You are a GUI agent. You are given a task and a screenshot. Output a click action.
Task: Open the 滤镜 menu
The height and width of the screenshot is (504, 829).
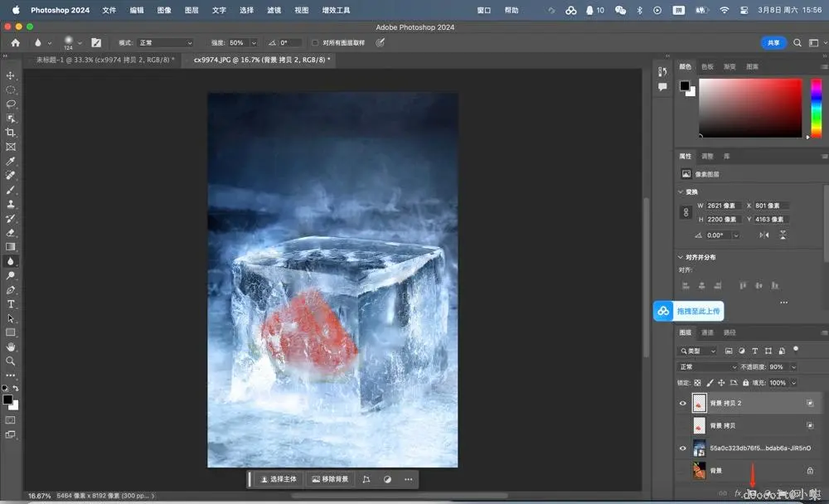pos(274,10)
